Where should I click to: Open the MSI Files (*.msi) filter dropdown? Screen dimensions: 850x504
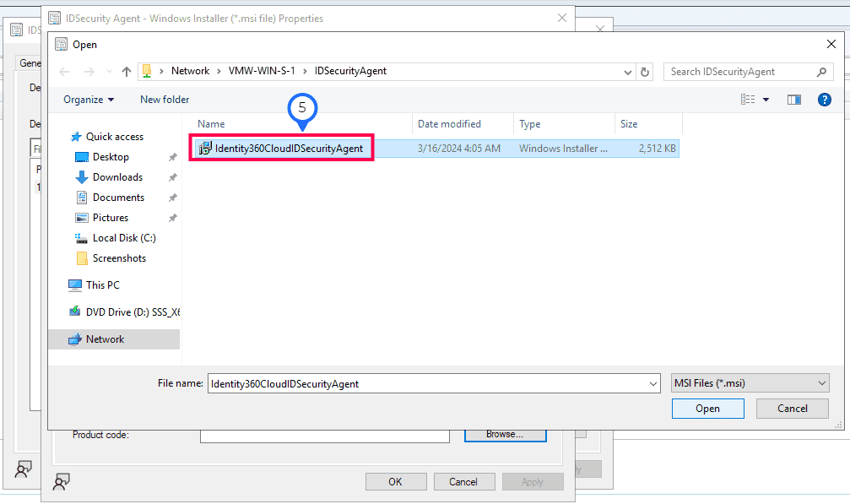[x=750, y=383]
